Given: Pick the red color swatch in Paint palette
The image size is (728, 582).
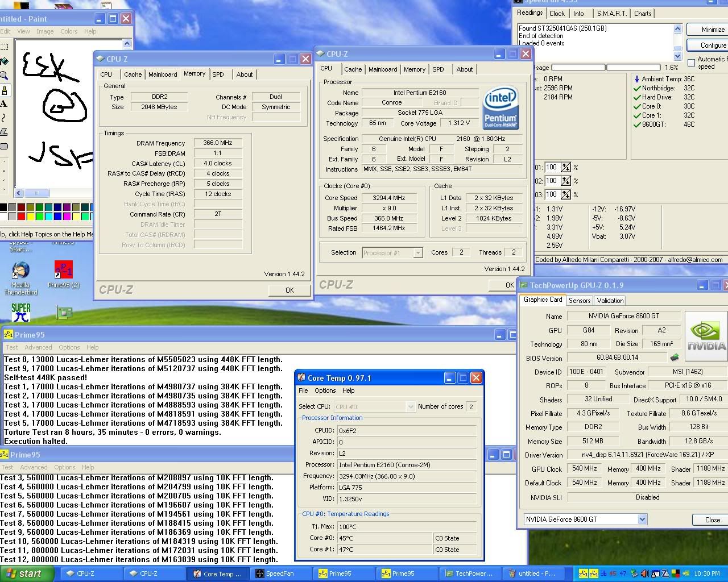Looking at the screenshot, I should tap(21, 216).
